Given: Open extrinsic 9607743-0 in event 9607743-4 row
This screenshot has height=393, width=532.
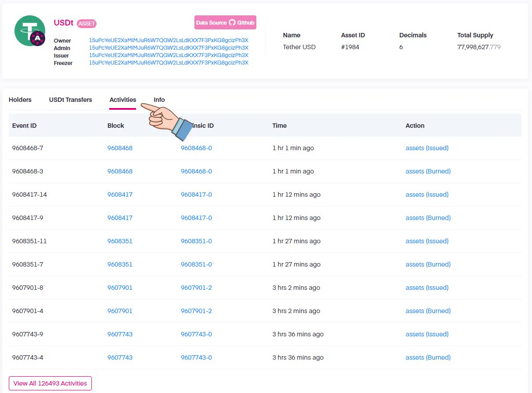Looking at the screenshot, I should (x=196, y=357).
